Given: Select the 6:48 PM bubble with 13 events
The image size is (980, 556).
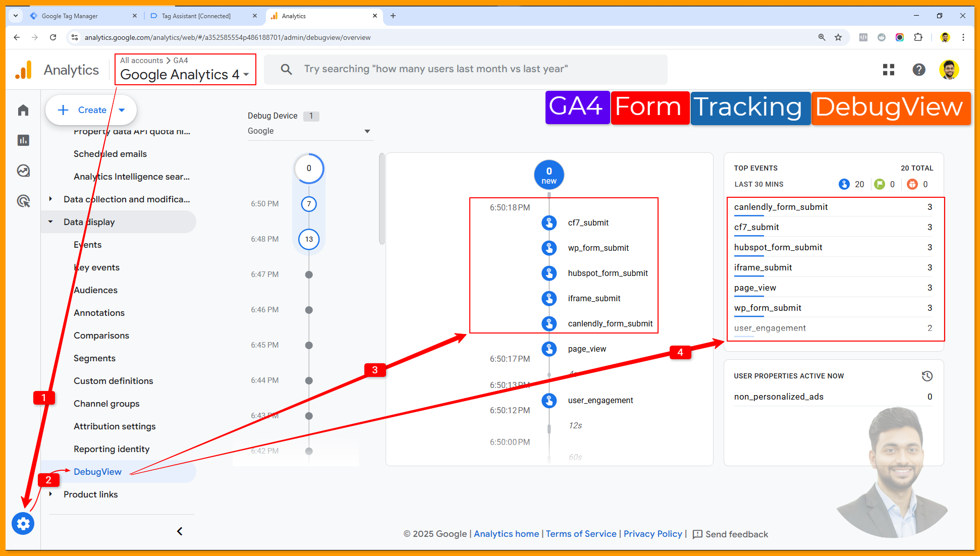Looking at the screenshot, I should [309, 239].
